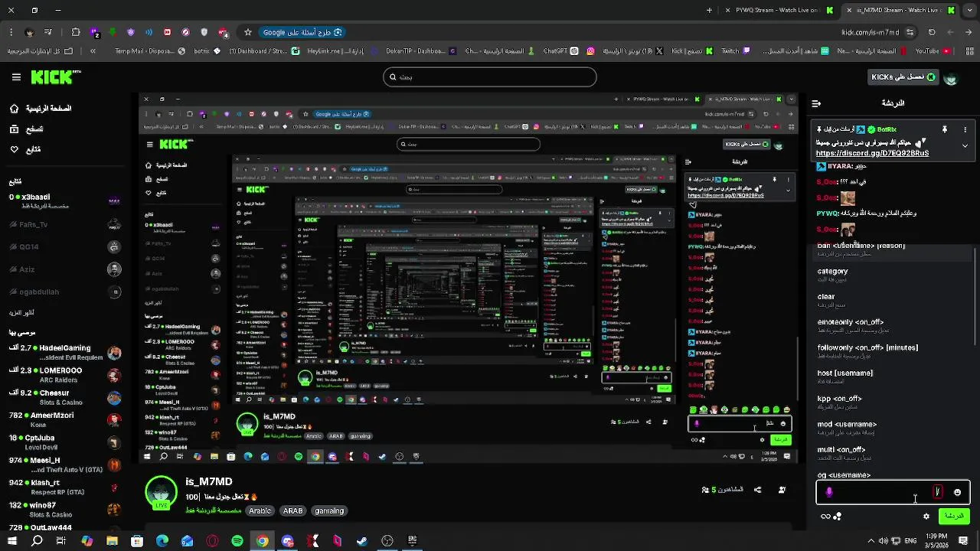Open the profile avatar menu in Kick header
980x551 pixels.
coord(951,78)
